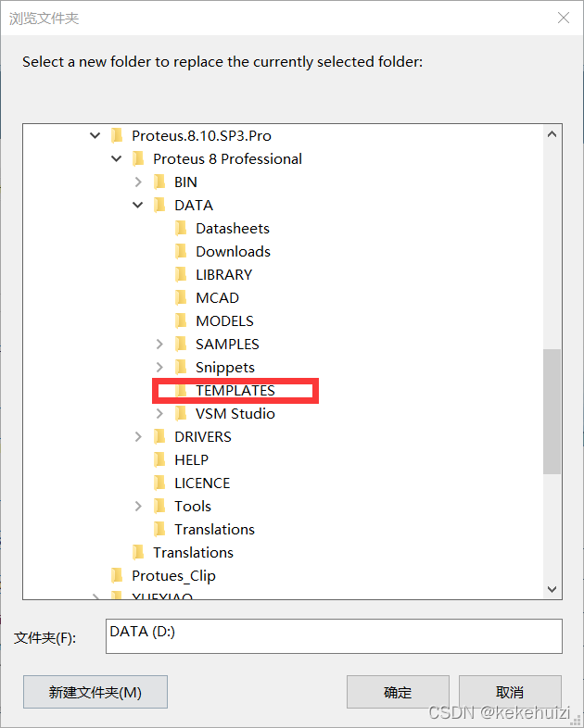This screenshot has width=584, height=728.
Task: Click the 新建文件夹(M) button
Action: click(x=95, y=692)
